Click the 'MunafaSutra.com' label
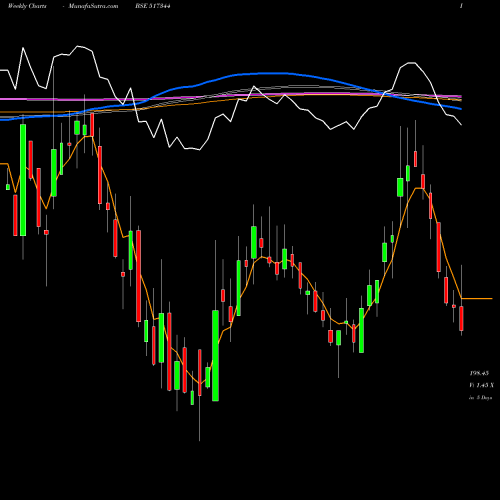Viewport: 500px width, 500px height. coord(93,6)
